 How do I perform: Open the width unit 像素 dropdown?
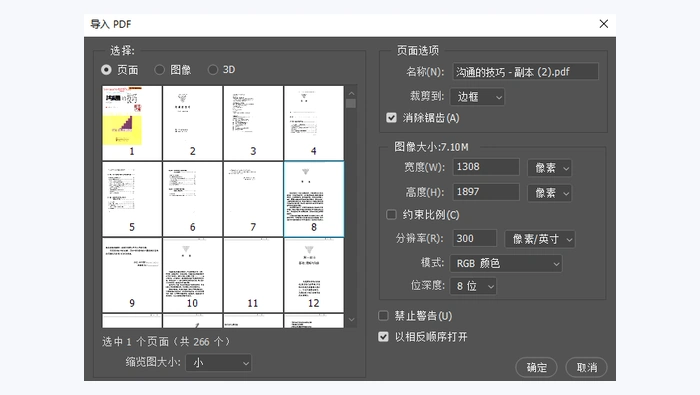549,168
